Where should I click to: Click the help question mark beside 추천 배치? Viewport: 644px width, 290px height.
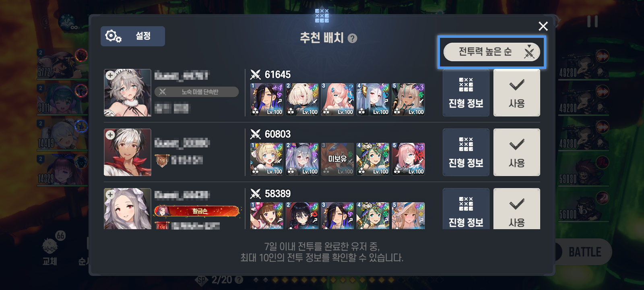coord(352,38)
